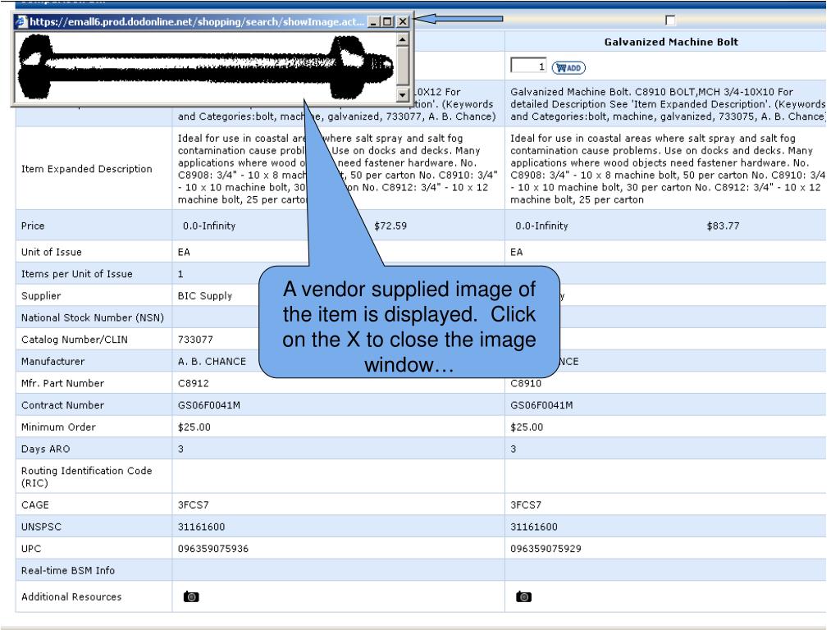Click Mfr. Part Number C8910

click(x=526, y=383)
